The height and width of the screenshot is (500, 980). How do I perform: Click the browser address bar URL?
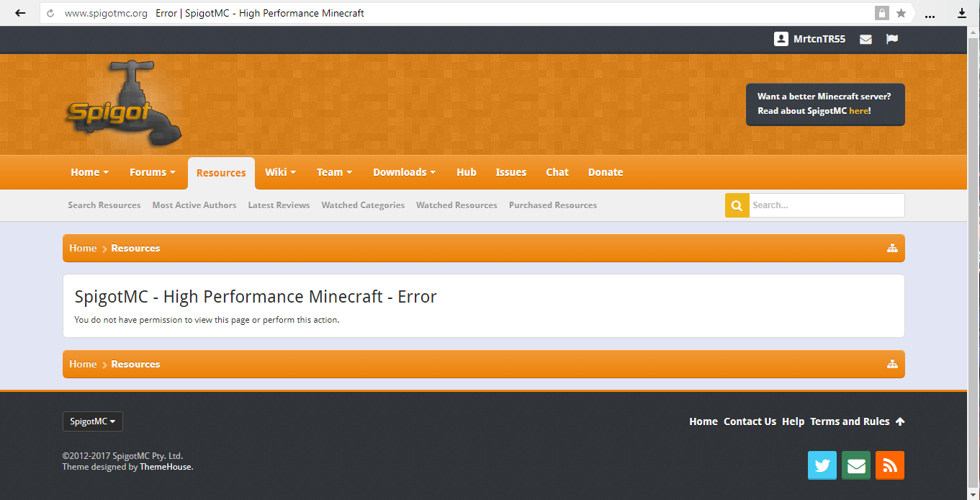click(106, 13)
